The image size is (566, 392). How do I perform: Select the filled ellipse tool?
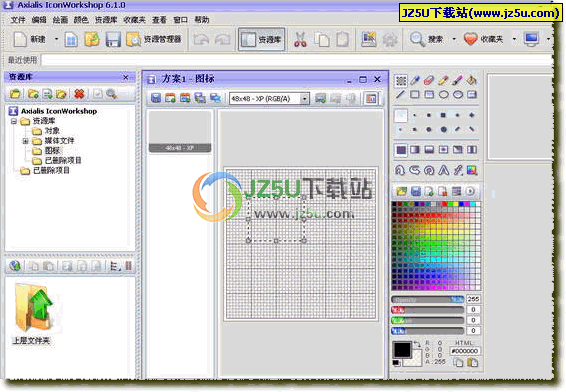(x=458, y=95)
